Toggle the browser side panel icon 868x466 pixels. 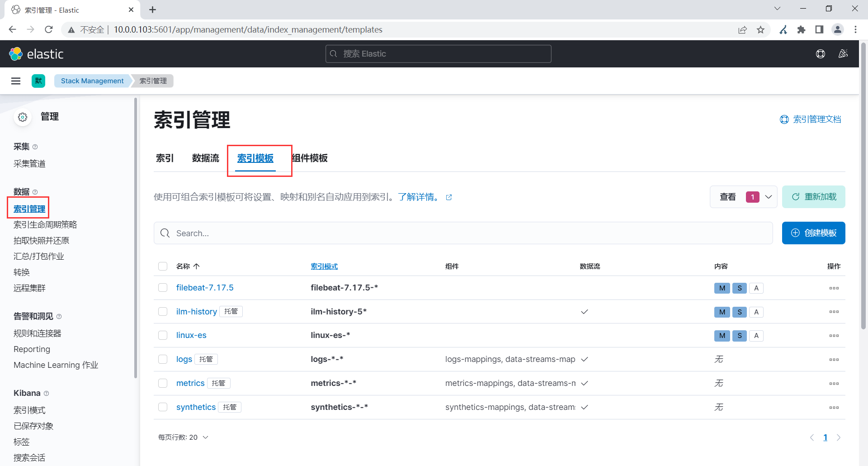click(x=819, y=29)
